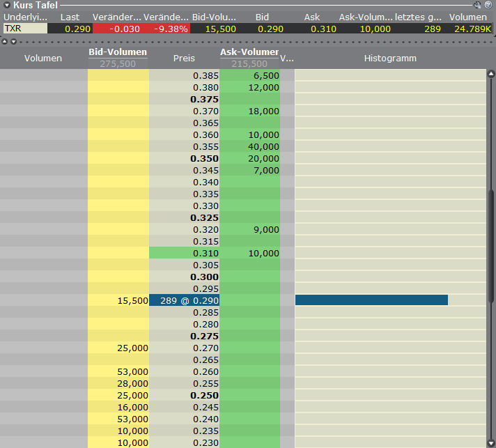496x448 pixels.
Task: Click the Preis column header
Action: coord(184,59)
